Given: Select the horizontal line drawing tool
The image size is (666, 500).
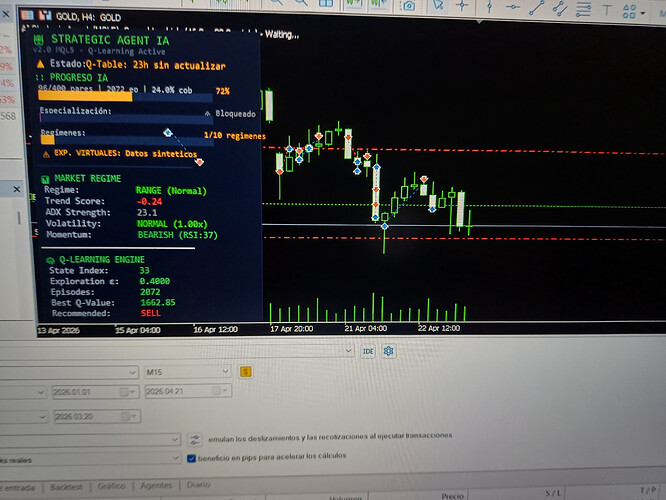Looking at the screenshot, I should [513, 7].
